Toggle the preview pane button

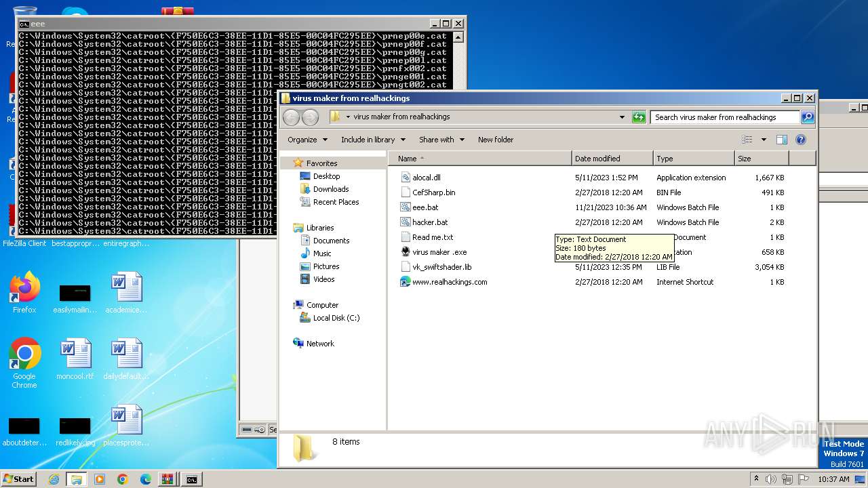click(782, 140)
